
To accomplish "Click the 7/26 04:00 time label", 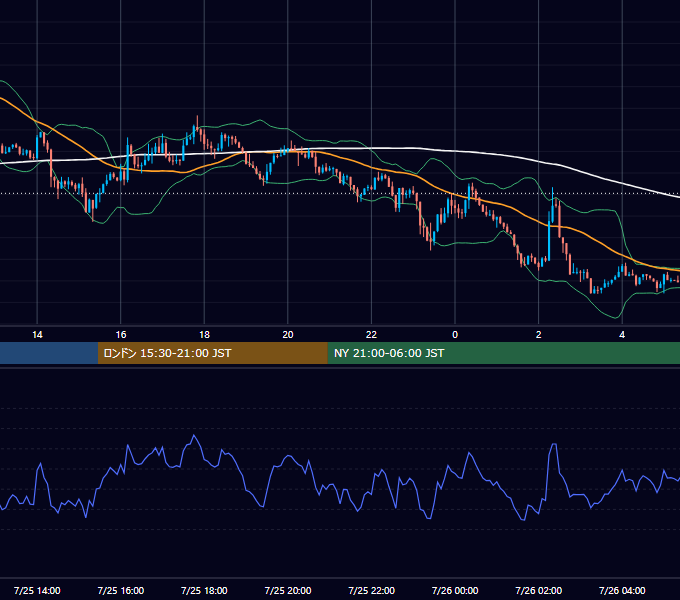I will [x=622, y=590].
